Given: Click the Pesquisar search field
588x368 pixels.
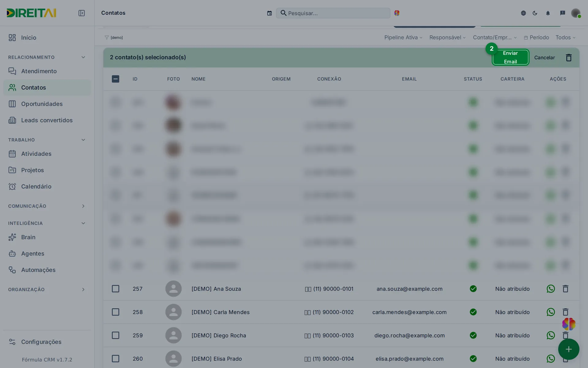Looking at the screenshot, I should [333, 13].
